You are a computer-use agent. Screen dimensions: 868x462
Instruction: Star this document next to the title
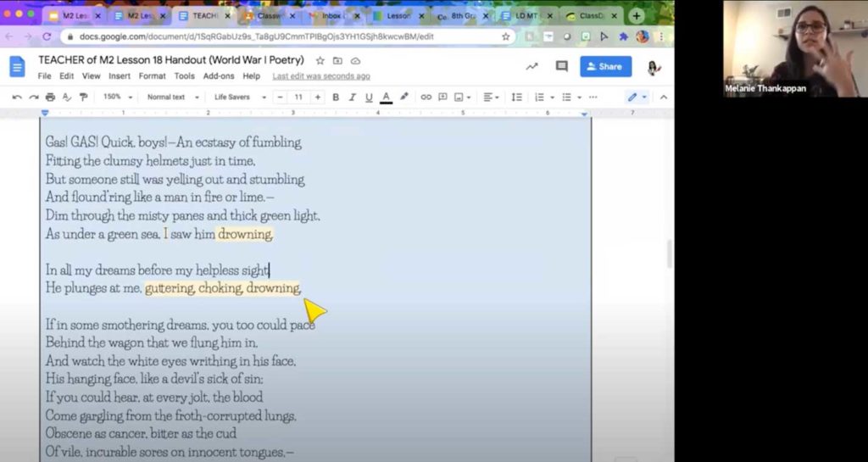pyautogui.click(x=320, y=60)
